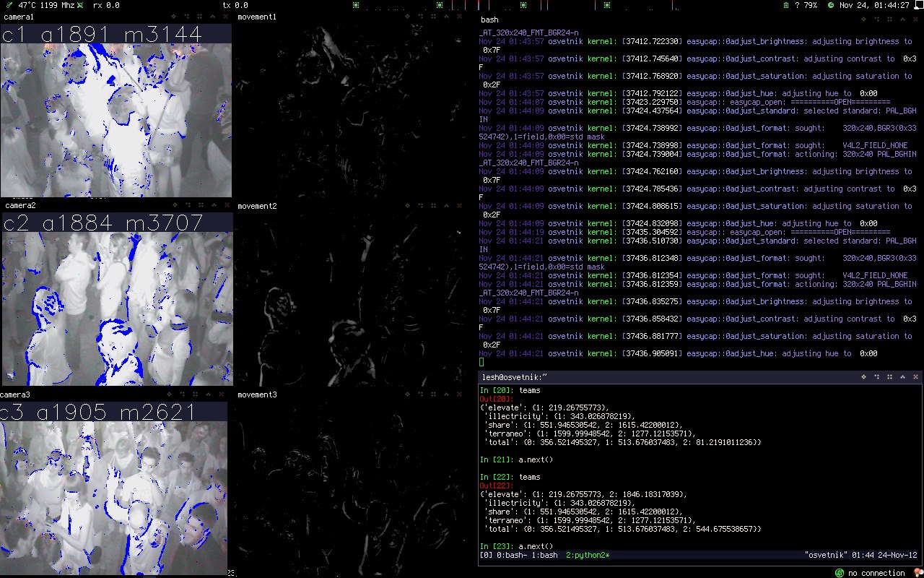Toggle sticky on the camera1 window

coord(200,16)
